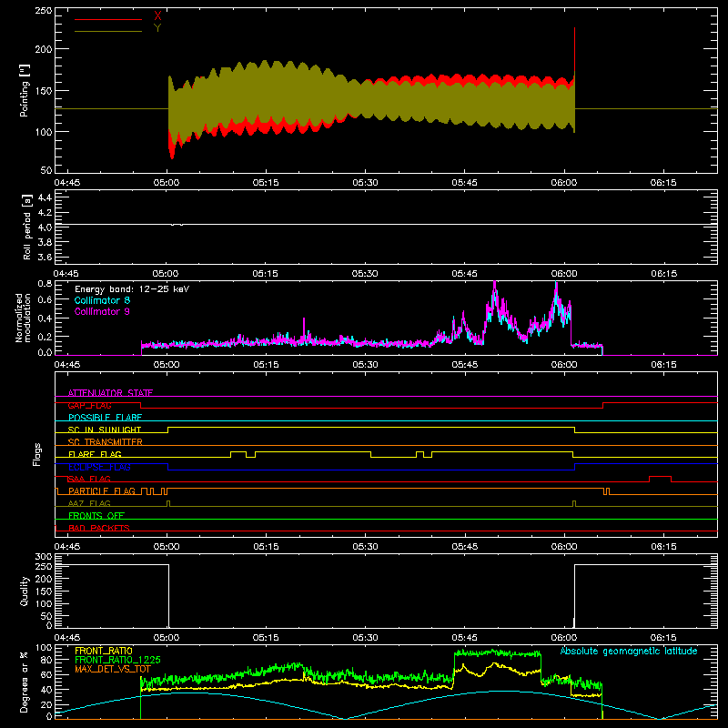Click the orange MAX_DET_VS_TOT legend entry
Image resolution: width=728 pixels, height=728 pixels.
point(113,669)
